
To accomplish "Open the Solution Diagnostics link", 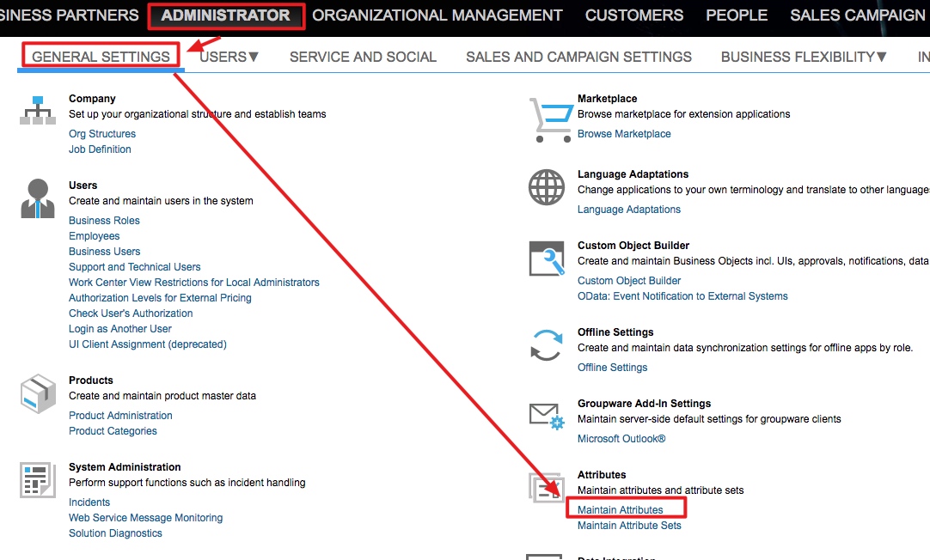I will pyautogui.click(x=115, y=533).
